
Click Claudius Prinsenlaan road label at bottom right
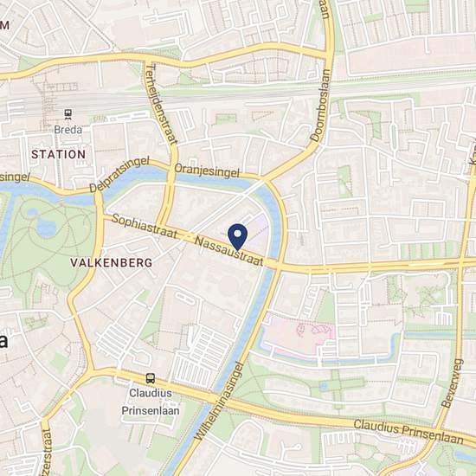(408, 432)
